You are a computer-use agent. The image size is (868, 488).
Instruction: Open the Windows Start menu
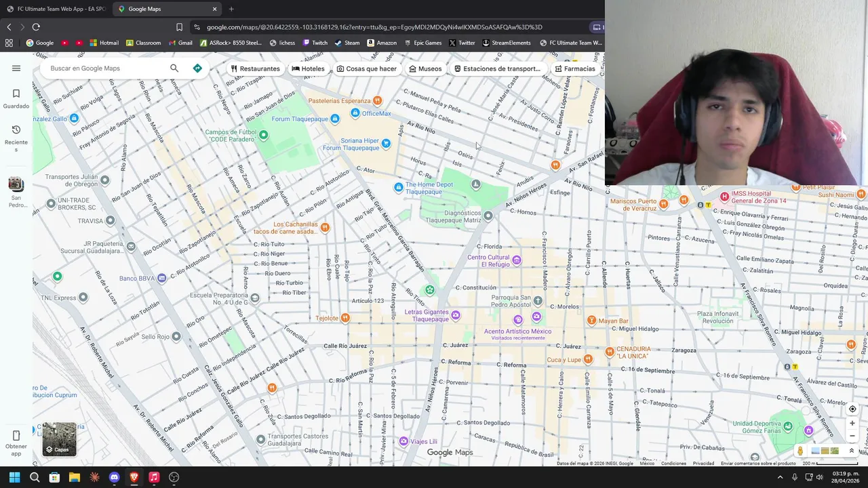click(x=14, y=477)
